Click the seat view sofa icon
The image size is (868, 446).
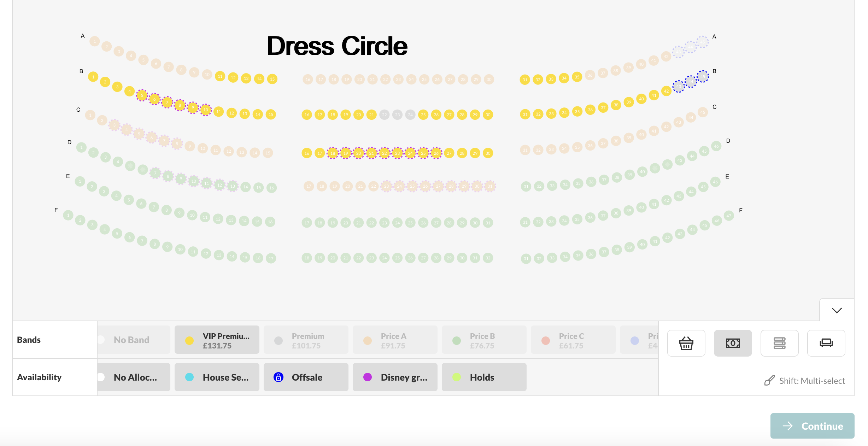(826, 343)
